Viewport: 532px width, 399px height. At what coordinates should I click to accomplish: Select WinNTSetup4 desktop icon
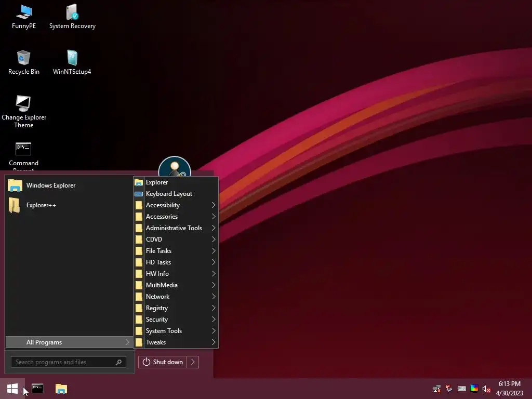[x=72, y=63]
